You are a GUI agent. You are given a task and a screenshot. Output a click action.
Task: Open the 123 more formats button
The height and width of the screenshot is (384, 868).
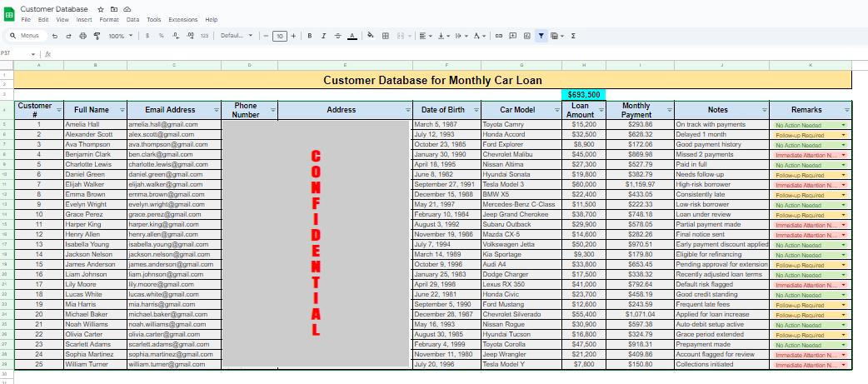click(x=204, y=36)
